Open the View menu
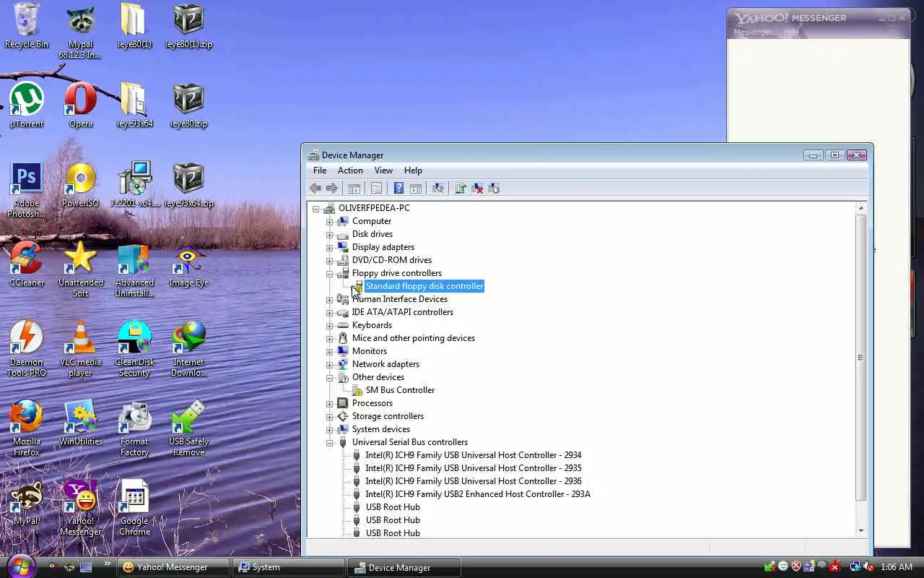Viewport: 924px width, 578px height. (383, 171)
